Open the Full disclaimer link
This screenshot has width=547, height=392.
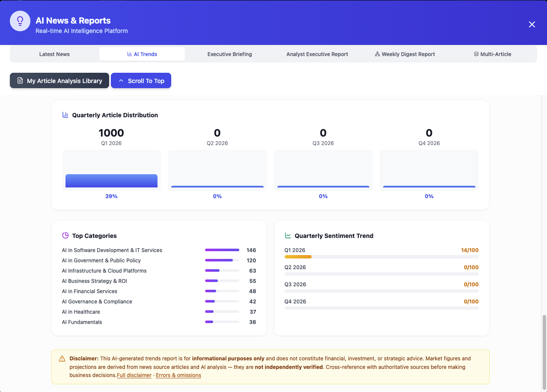coord(134,375)
